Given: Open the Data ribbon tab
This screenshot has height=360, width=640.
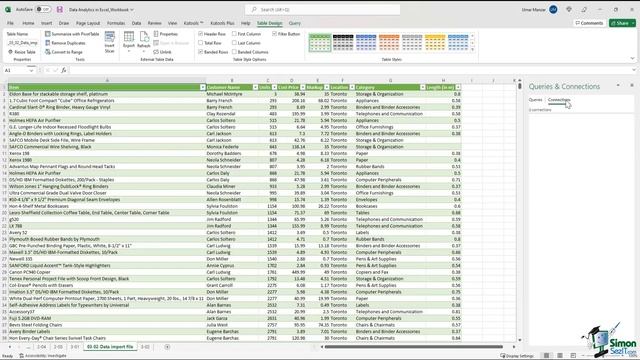Looking at the screenshot, I should pyautogui.click(x=136, y=23).
